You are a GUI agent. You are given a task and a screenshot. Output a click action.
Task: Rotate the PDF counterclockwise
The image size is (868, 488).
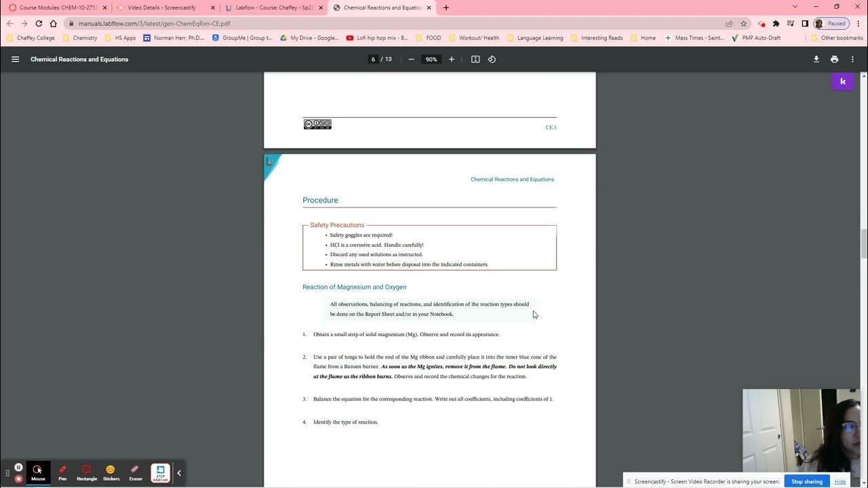(x=492, y=59)
